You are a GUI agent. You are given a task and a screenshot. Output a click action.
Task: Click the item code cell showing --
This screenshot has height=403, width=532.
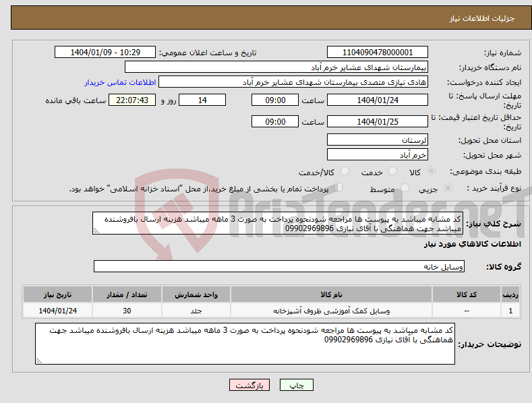467,311
